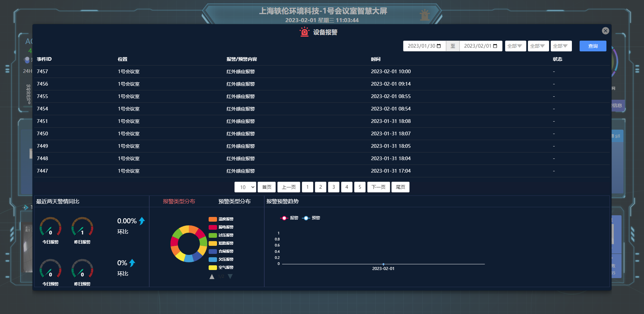The image size is (644, 314).
Task: Click the blue 预警 legend marker in trend chart
Action: pos(306,218)
